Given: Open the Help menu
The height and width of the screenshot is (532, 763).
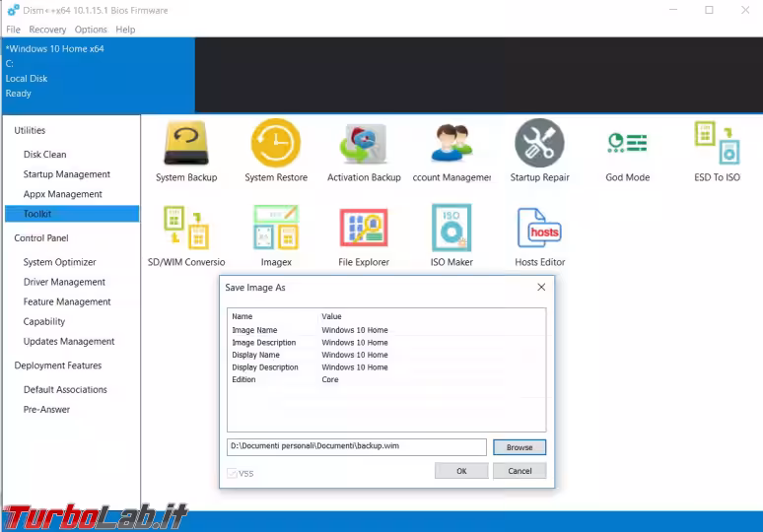Looking at the screenshot, I should pyautogui.click(x=125, y=30).
